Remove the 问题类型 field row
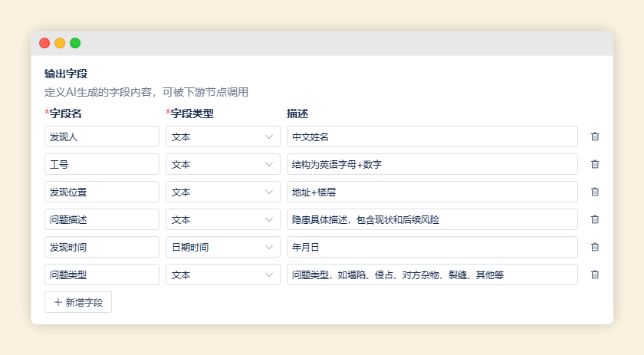 594,274
